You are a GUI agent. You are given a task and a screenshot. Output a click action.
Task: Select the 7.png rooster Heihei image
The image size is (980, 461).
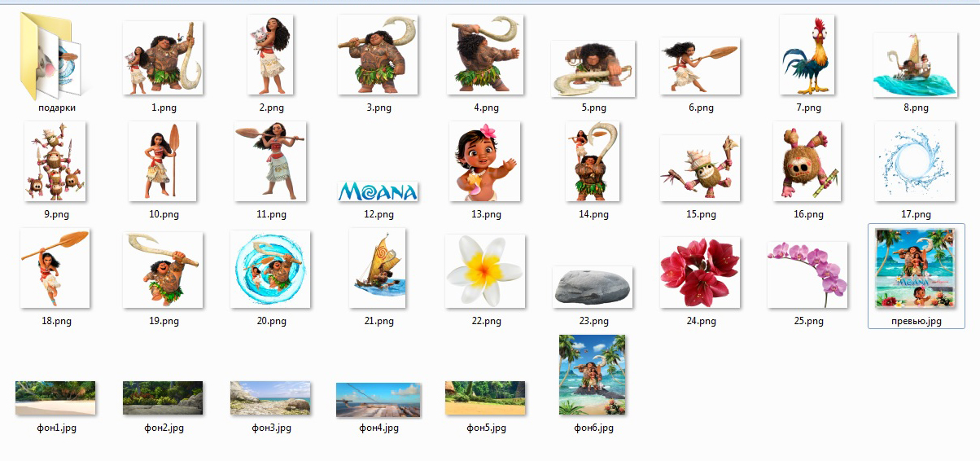tap(808, 55)
